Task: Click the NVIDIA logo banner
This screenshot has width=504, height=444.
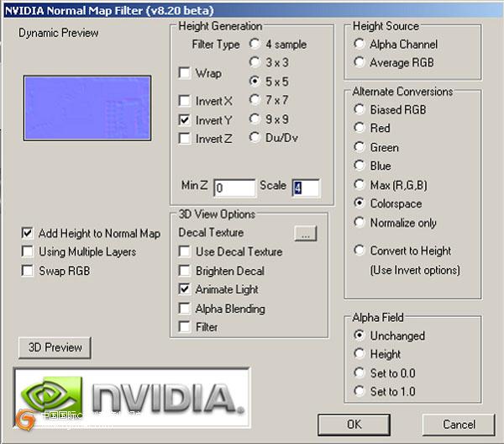Action: click(x=132, y=398)
